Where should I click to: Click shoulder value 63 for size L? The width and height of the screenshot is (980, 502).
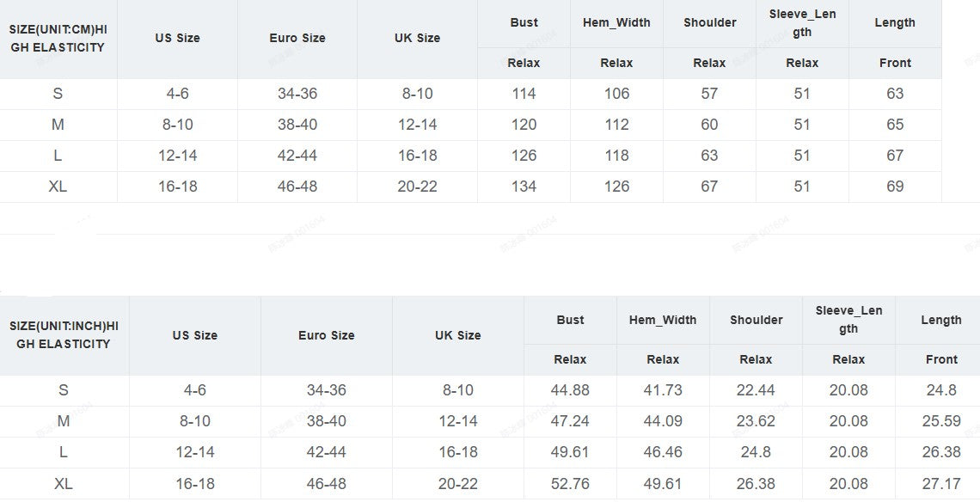coord(709,156)
